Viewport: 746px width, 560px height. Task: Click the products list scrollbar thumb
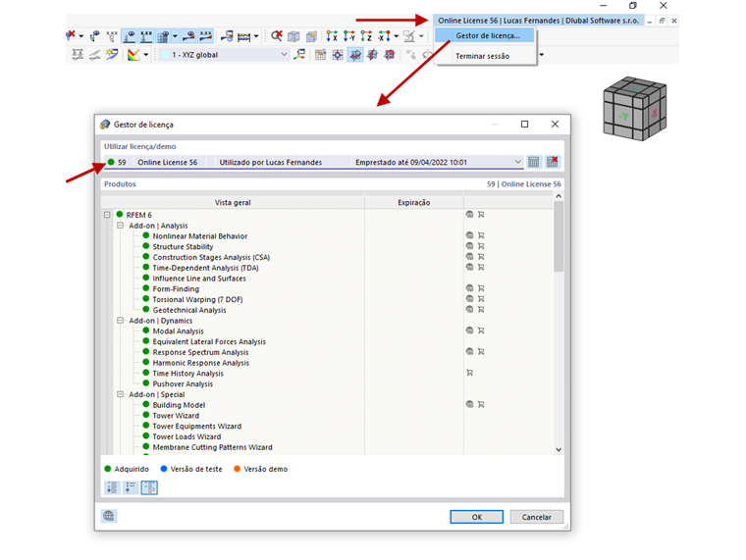[559, 236]
